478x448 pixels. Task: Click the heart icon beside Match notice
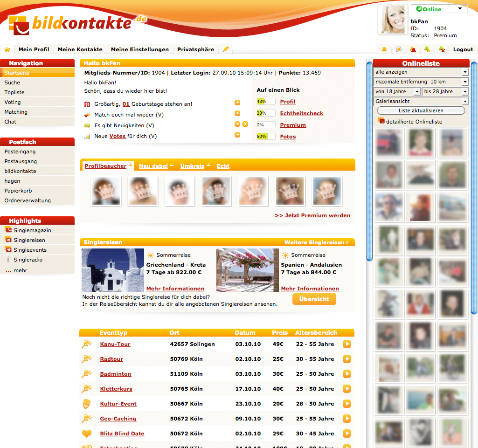point(87,115)
